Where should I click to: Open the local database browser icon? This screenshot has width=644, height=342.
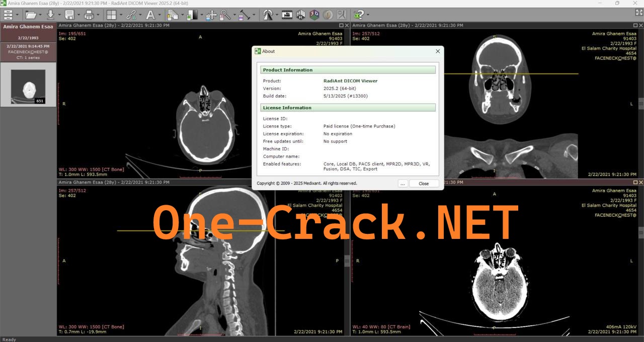coord(9,15)
